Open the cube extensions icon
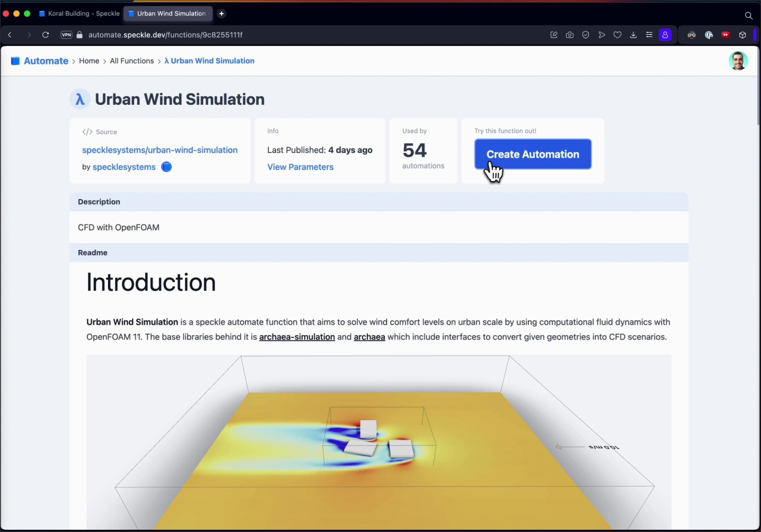 [x=743, y=35]
